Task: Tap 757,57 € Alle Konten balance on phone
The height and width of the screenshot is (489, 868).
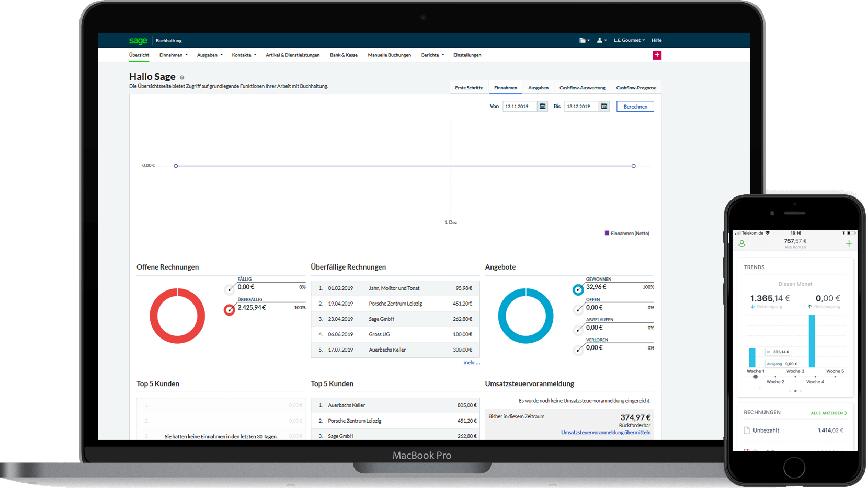Action: [795, 243]
